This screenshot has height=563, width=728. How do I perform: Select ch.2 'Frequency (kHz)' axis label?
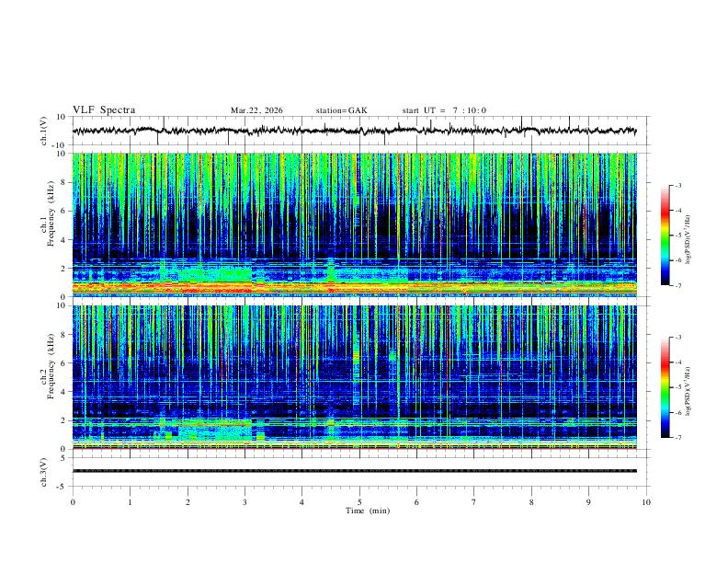tap(51, 366)
